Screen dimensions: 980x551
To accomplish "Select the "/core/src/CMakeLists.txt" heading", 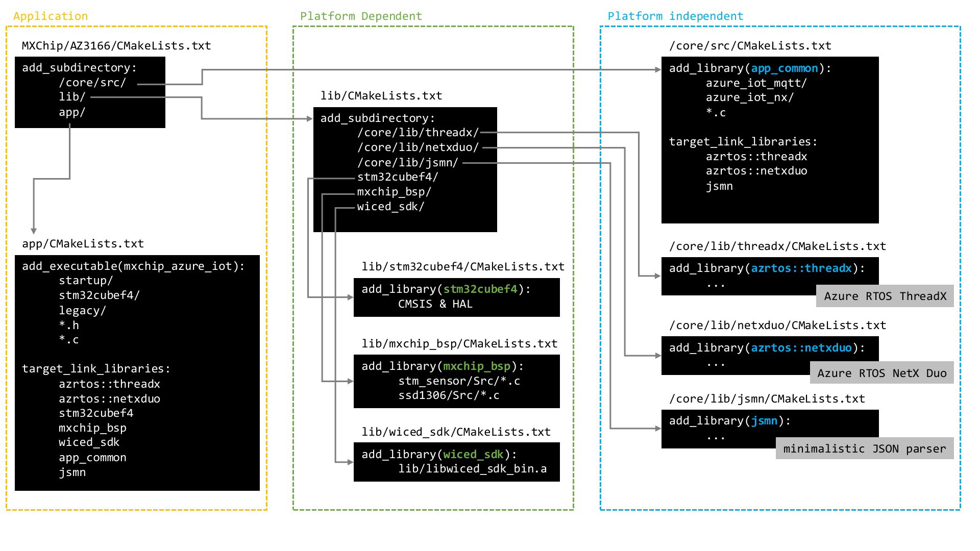I will (x=750, y=46).
